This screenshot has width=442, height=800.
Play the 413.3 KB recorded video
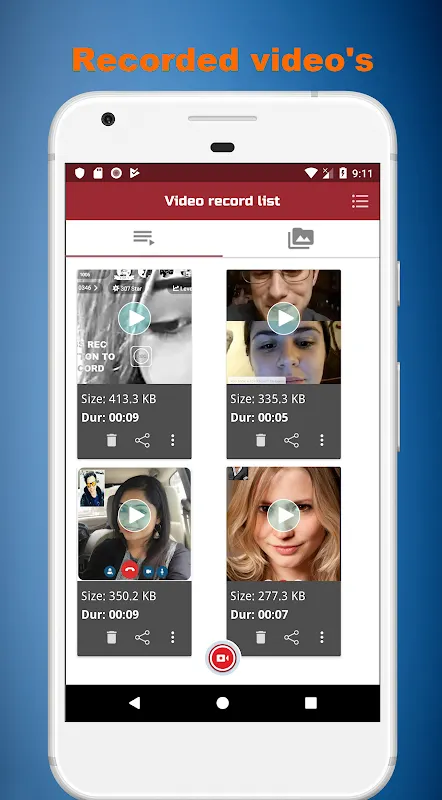[x=134, y=318]
